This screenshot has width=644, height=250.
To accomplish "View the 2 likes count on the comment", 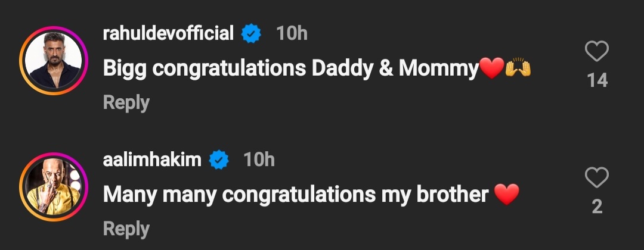I will pyautogui.click(x=597, y=207).
